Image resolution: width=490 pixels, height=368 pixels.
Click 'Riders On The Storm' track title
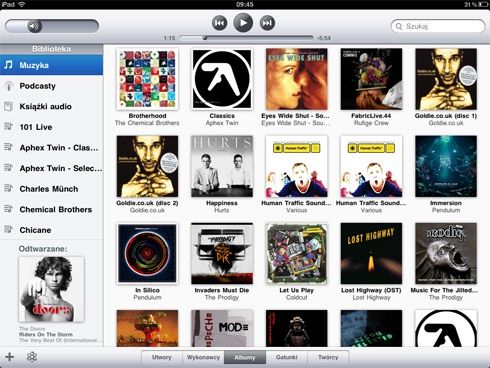coord(46,334)
